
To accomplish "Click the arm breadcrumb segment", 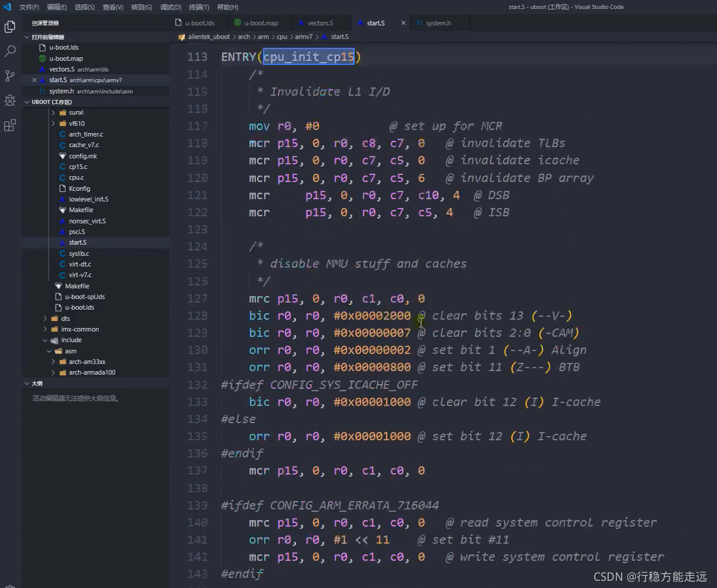I will pyautogui.click(x=263, y=37).
